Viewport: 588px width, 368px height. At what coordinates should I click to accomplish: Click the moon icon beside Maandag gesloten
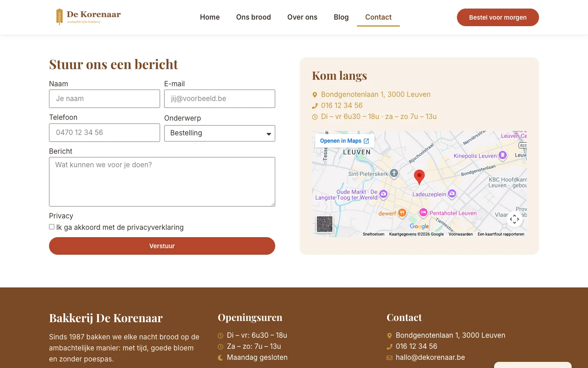(220, 358)
